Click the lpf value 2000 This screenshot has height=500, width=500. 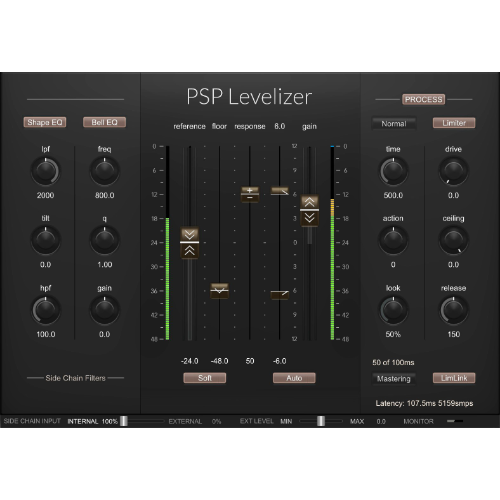point(45,195)
